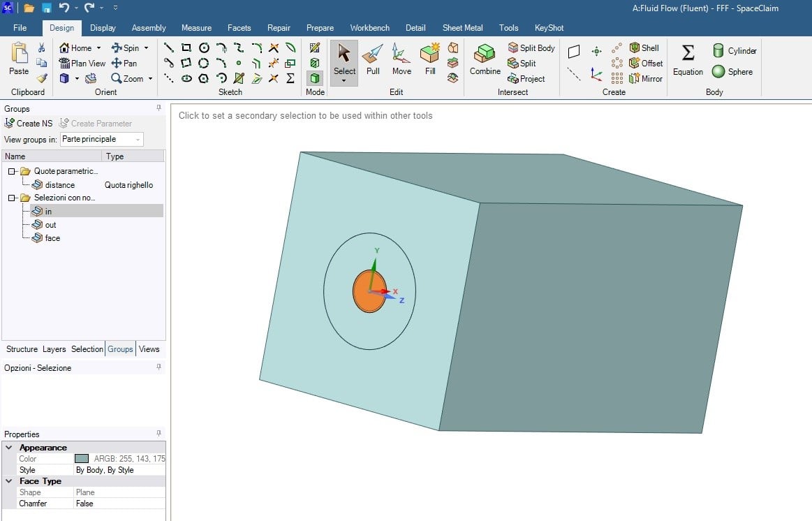Image resolution: width=812 pixels, height=521 pixels.
Task: Click the Cut scissors icon
Action: pos(41,47)
